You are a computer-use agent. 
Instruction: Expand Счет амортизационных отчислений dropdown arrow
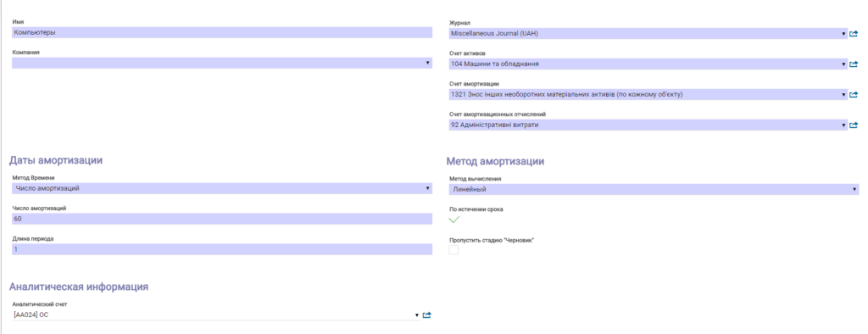844,125
